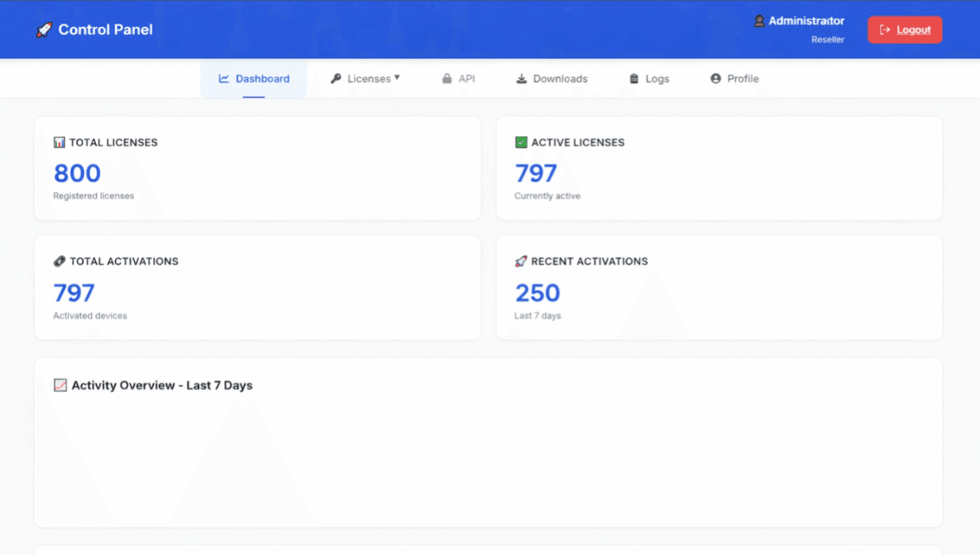Click the Administrator user avatar icon

pyautogui.click(x=759, y=21)
